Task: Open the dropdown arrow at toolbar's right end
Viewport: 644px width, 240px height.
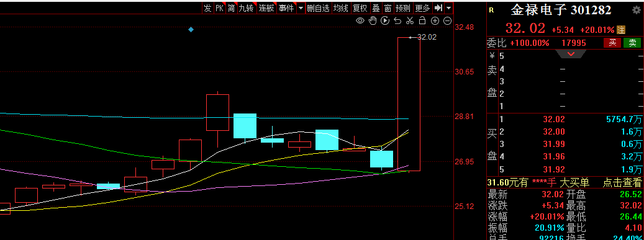Action: coord(448,8)
